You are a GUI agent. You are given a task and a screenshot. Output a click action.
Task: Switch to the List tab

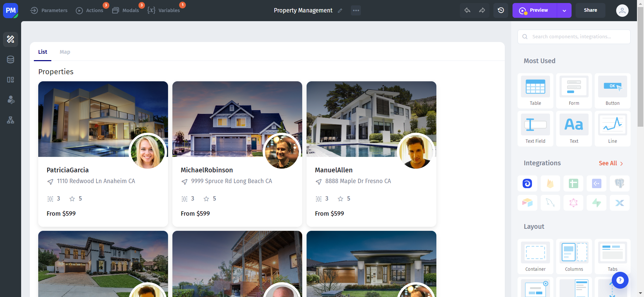(43, 52)
